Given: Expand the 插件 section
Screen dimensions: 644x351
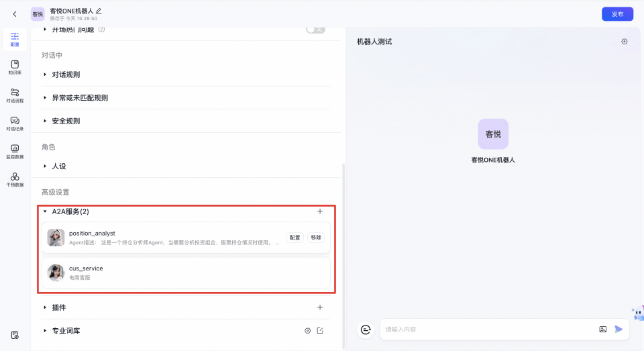Looking at the screenshot, I should (45, 307).
